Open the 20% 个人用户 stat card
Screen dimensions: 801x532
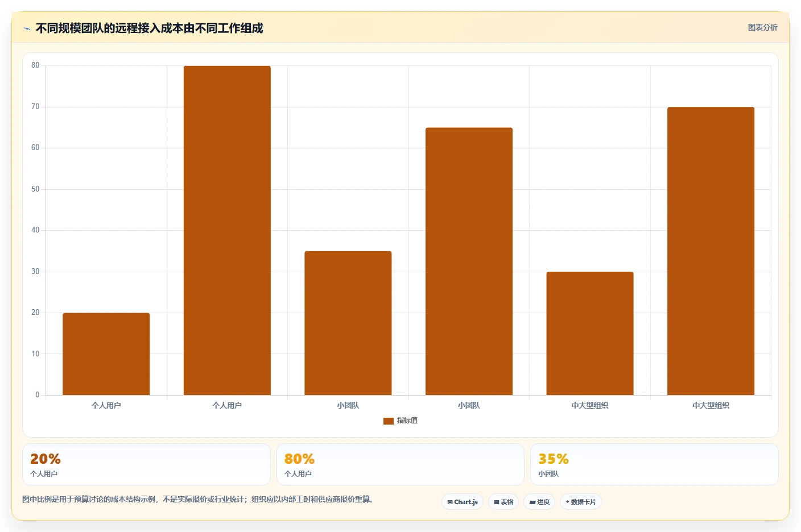point(146,464)
